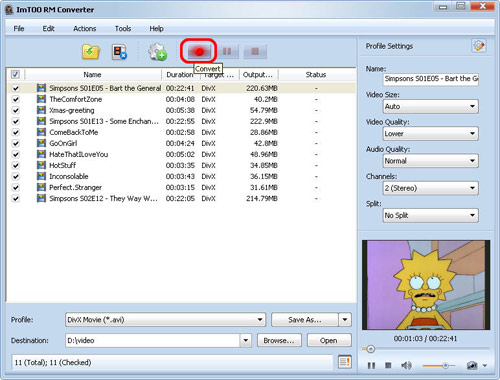
Task: Click the file icon of Perfect.Stranger
Action: (41, 187)
